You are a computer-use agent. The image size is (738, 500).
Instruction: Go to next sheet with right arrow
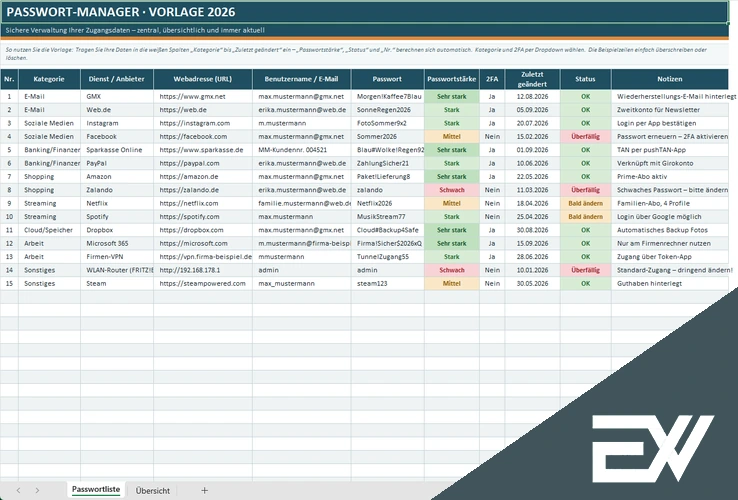pos(37,491)
